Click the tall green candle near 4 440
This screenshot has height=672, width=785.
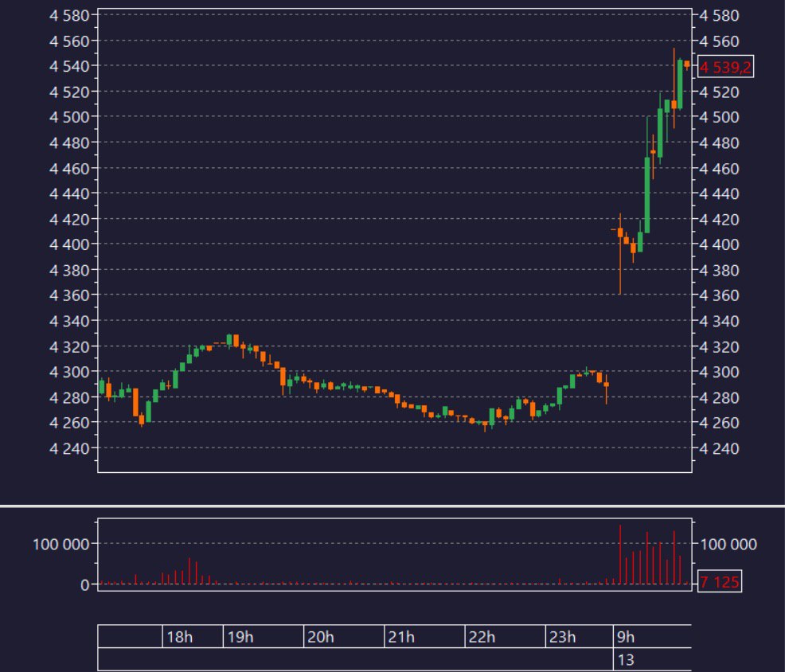(646, 195)
